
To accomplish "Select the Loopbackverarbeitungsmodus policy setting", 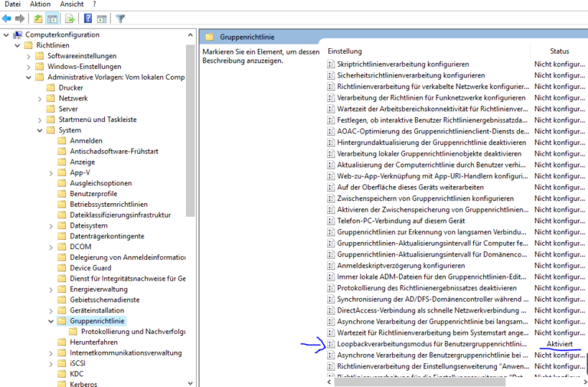I will tap(432, 344).
